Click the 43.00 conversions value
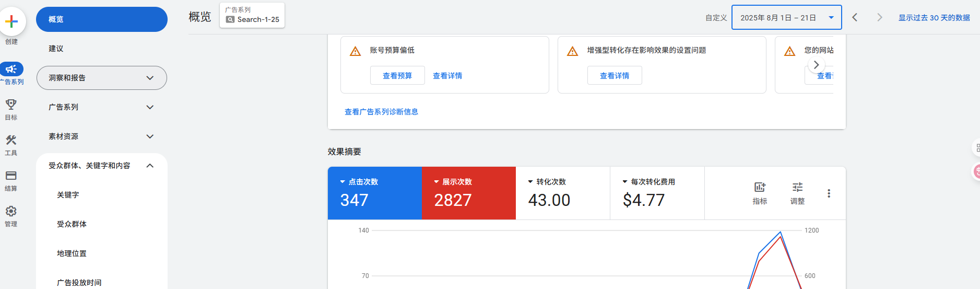 coord(549,200)
